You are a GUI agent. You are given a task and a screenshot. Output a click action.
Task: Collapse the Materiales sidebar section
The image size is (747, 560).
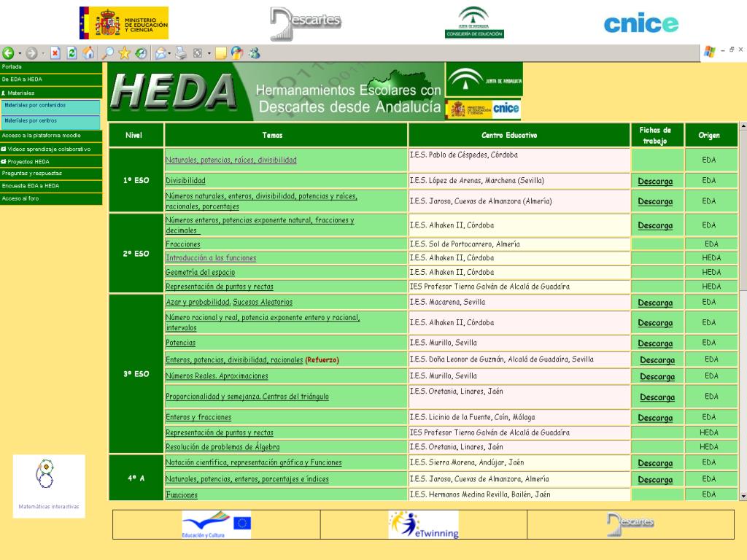(4, 93)
